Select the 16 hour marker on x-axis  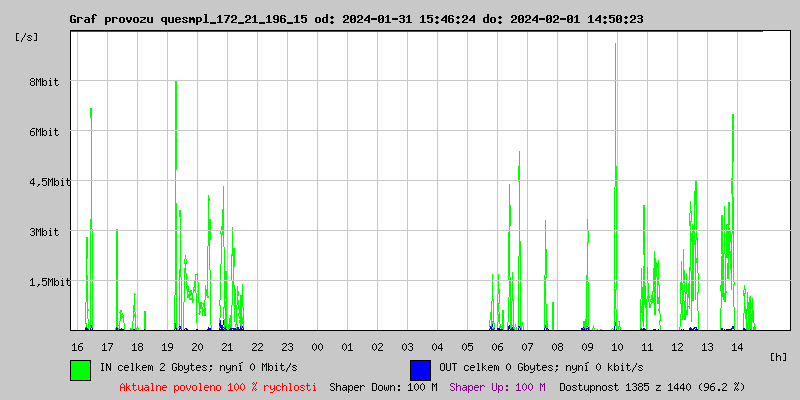coord(77,347)
